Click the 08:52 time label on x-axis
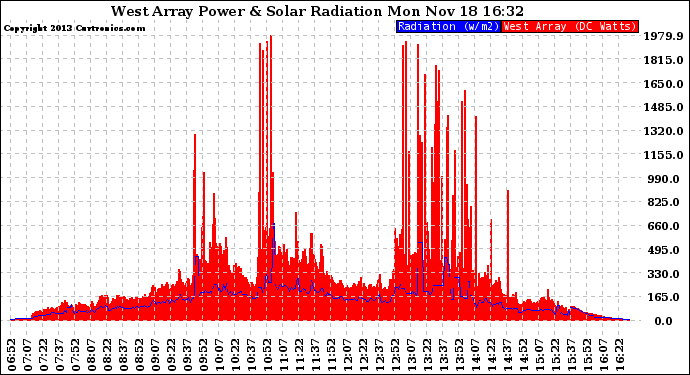Image resolution: width=690 pixels, height=375 pixels. pyautogui.click(x=139, y=355)
